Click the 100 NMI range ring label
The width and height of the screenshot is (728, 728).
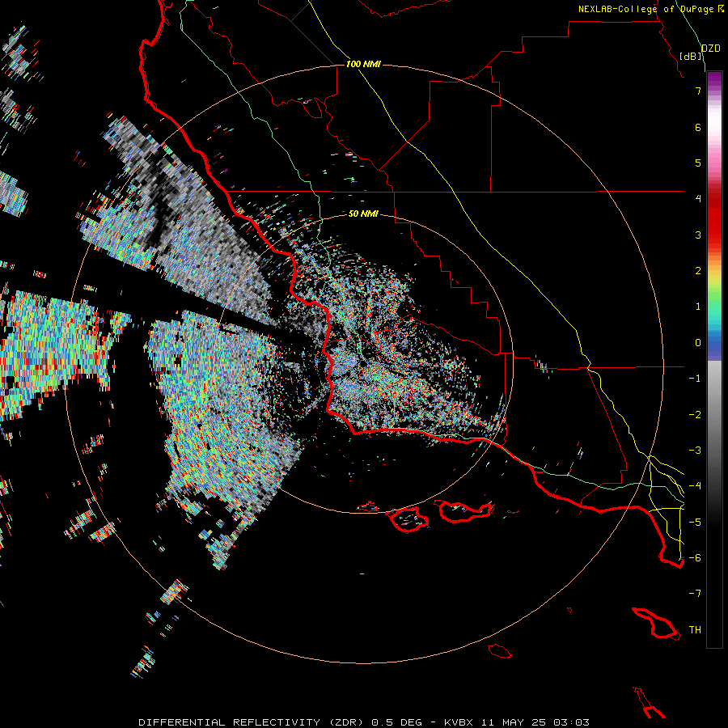pyautogui.click(x=363, y=64)
